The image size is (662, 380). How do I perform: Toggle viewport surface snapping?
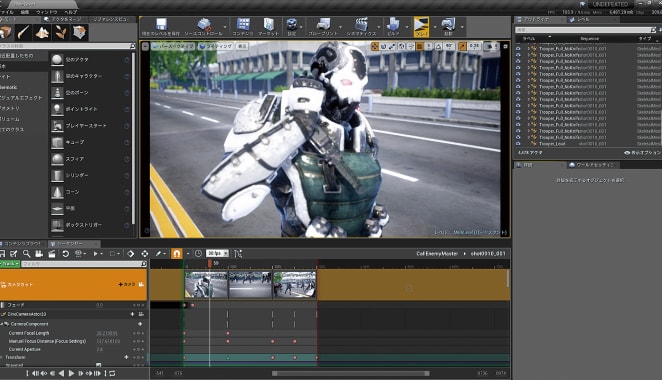coord(410,46)
